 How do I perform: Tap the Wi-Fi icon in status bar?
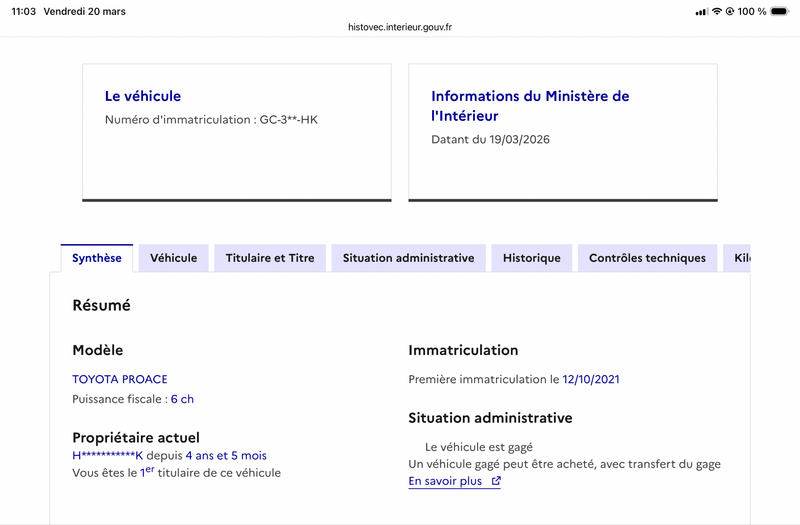tap(717, 11)
